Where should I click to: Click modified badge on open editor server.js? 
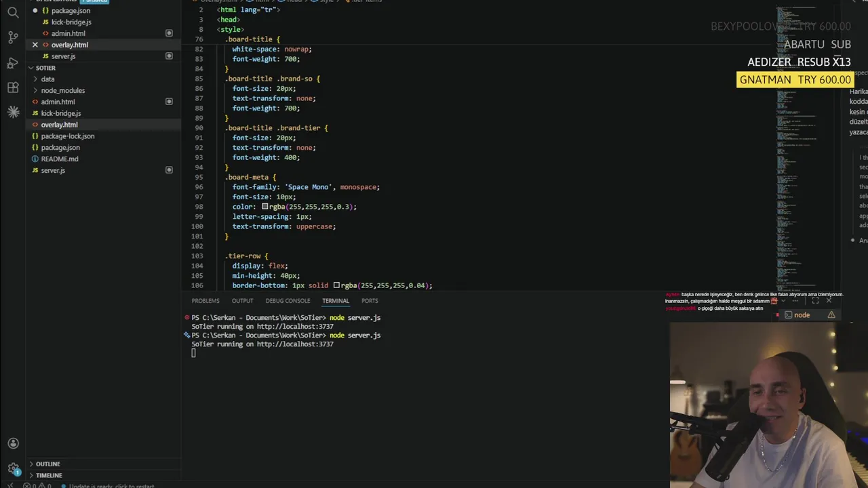pos(169,56)
